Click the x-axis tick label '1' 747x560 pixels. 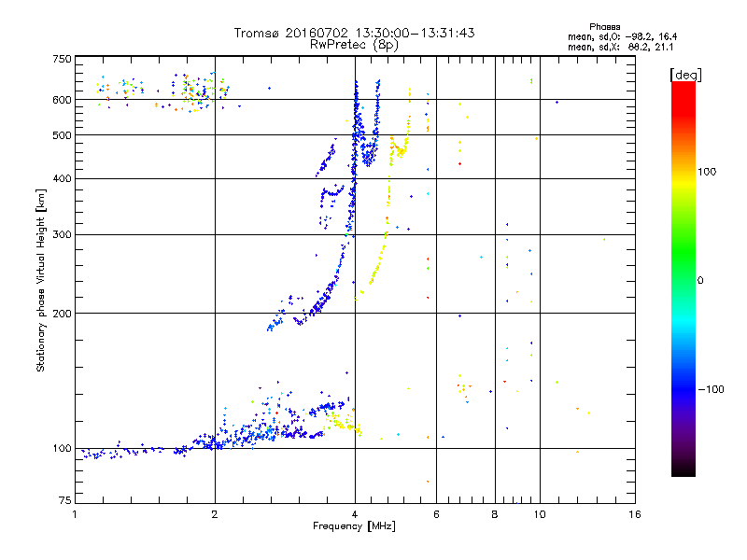pos(75,514)
